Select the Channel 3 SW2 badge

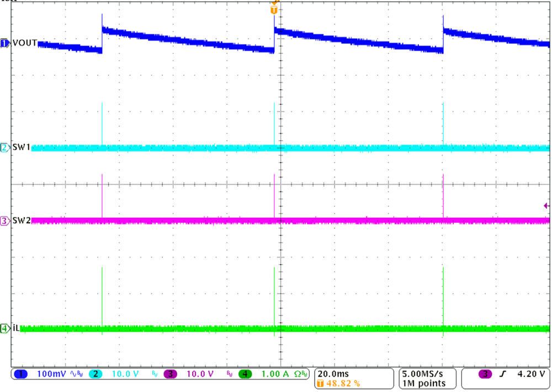click(4, 221)
